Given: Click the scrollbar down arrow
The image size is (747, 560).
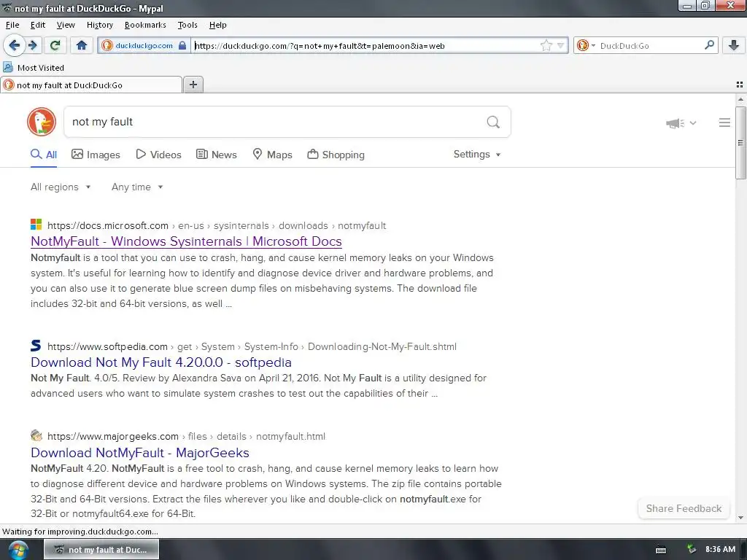Looking at the screenshot, I should pos(740,518).
